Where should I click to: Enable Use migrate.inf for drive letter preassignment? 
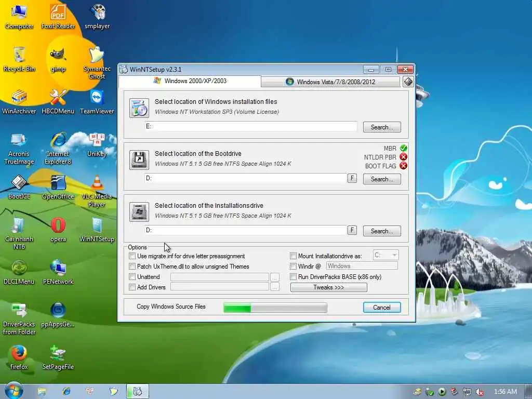(x=132, y=256)
